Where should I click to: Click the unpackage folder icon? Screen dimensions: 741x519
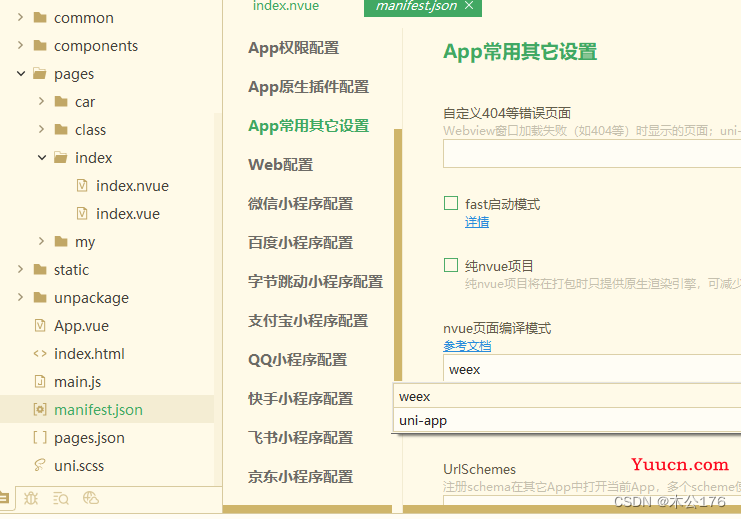(x=40, y=297)
